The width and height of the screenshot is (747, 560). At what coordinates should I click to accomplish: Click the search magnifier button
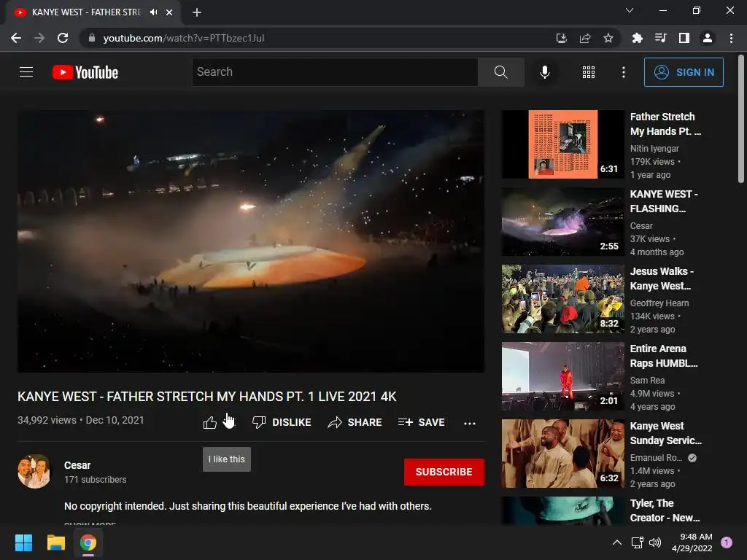click(x=500, y=72)
